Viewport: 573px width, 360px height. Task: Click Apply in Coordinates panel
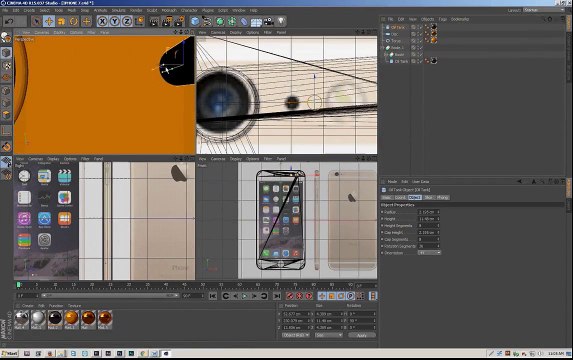tap(361, 335)
